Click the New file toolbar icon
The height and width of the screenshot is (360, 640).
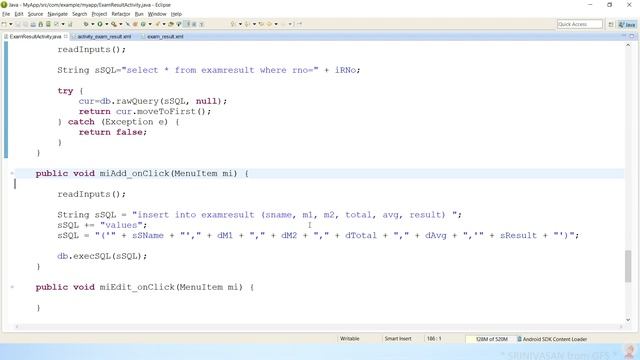(4, 24)
